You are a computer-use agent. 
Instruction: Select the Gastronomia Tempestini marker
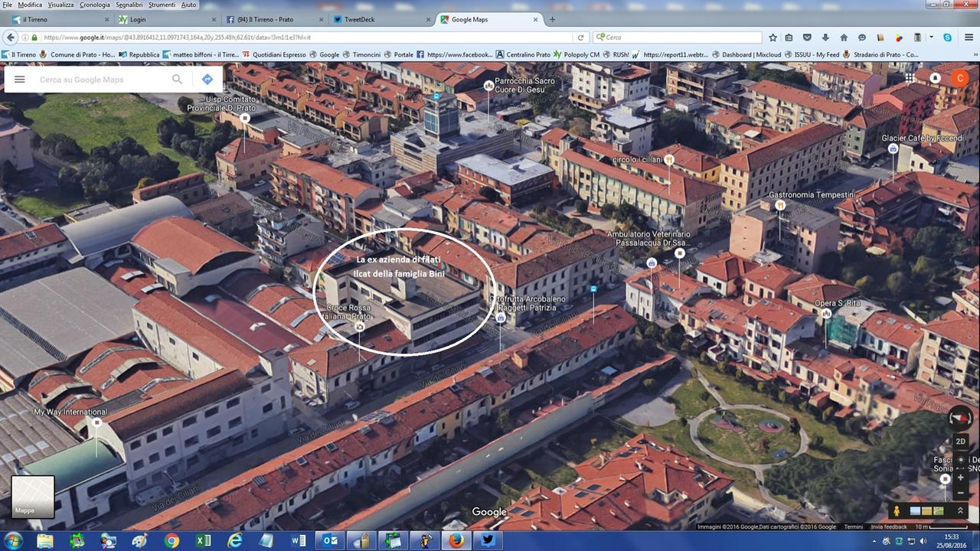[x=779, y=205]
